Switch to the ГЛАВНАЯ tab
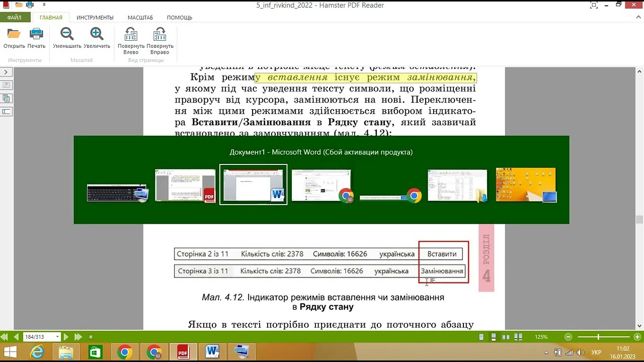644x362 pixels. pos(51,18)
